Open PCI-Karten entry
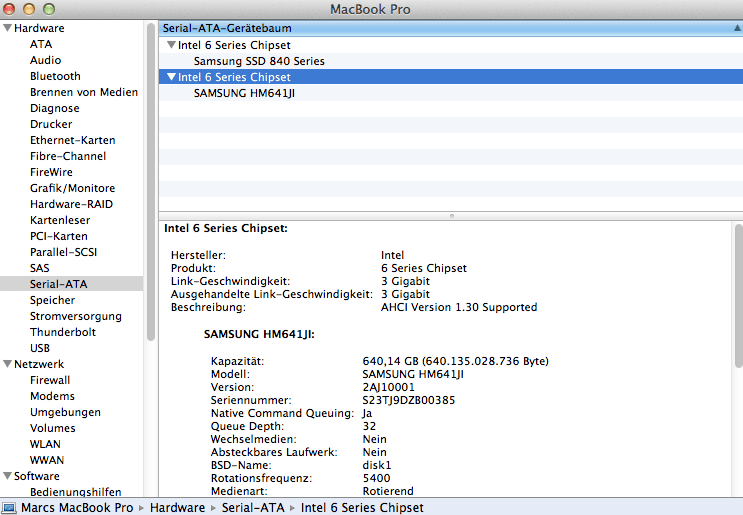This screenshot has height=515, width=743. click(59, 236)
